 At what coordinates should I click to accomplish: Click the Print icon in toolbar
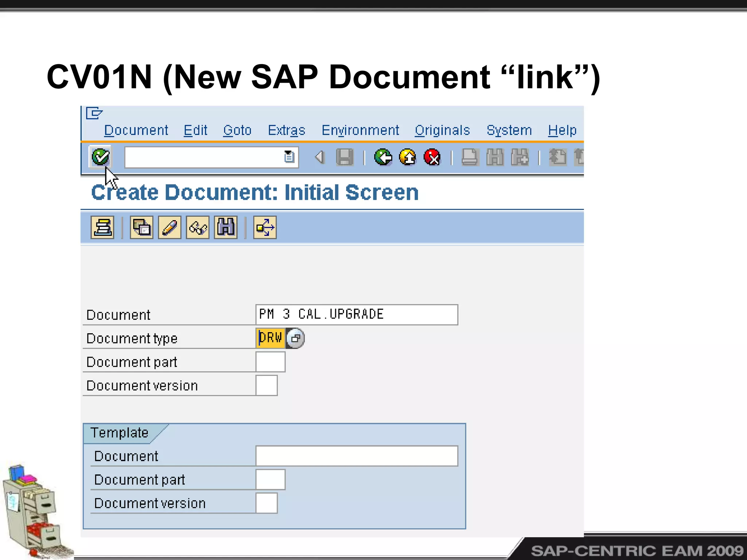470,157
